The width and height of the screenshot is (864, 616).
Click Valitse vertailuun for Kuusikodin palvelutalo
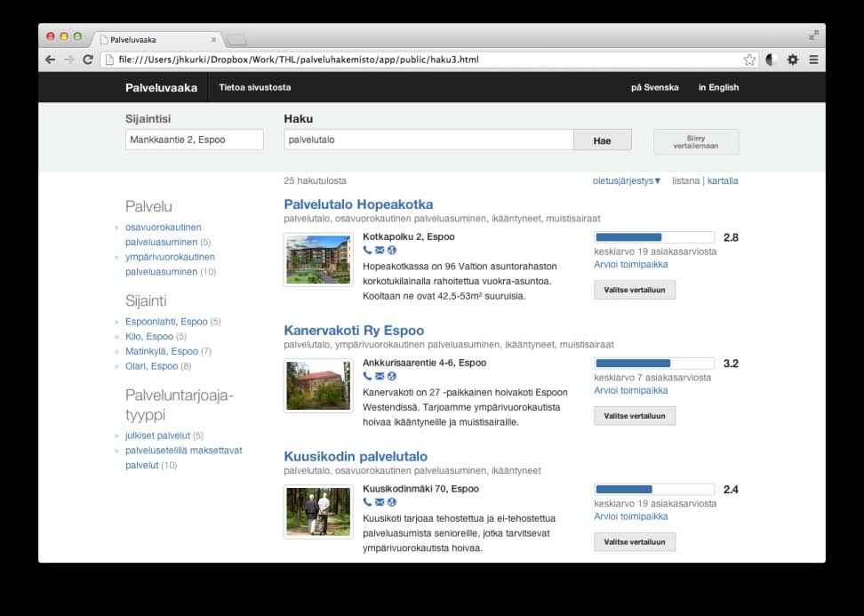click(x=635, y=541)
